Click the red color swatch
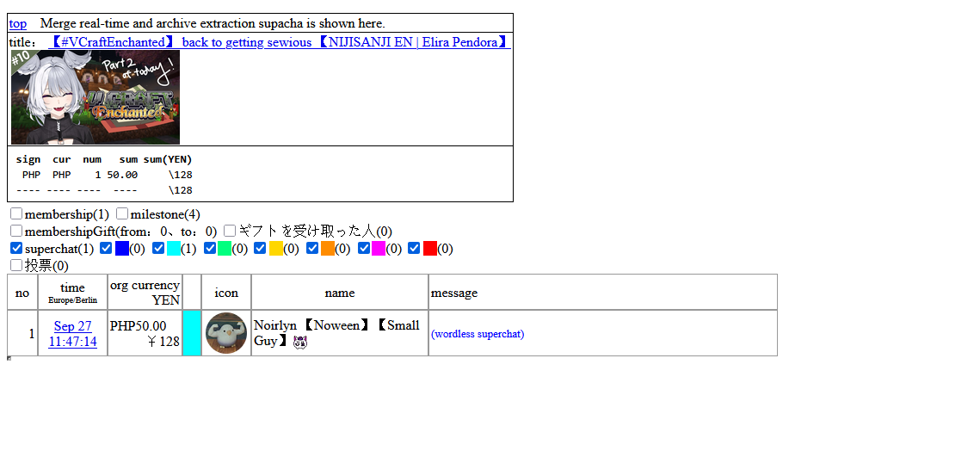Image resolution: width=980 pixels, height=451 pixels. tap(430, 249)
